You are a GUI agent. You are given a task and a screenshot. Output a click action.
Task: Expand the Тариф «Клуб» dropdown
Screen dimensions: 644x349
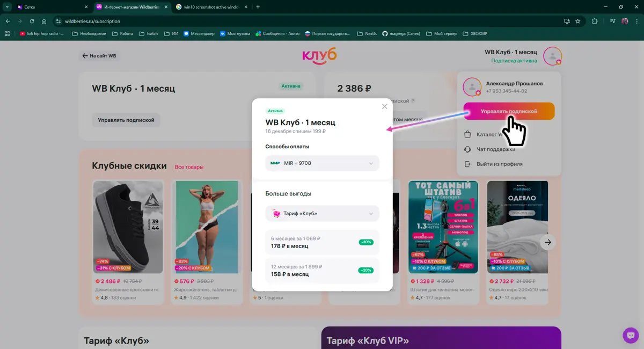pos(322,213)
